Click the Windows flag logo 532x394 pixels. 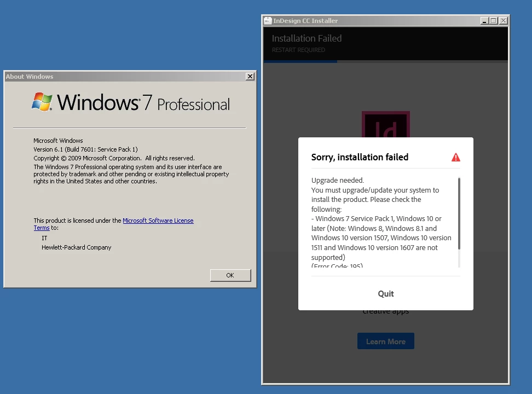(42, 102)
